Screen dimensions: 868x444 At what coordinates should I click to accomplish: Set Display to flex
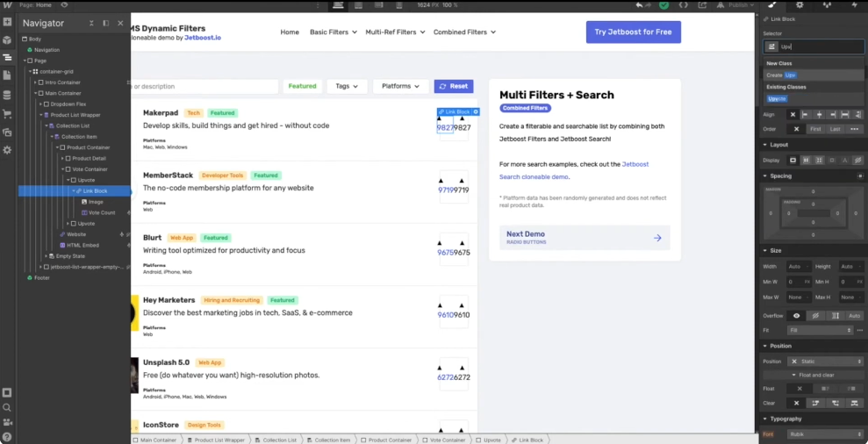click(x=806, y=160)
